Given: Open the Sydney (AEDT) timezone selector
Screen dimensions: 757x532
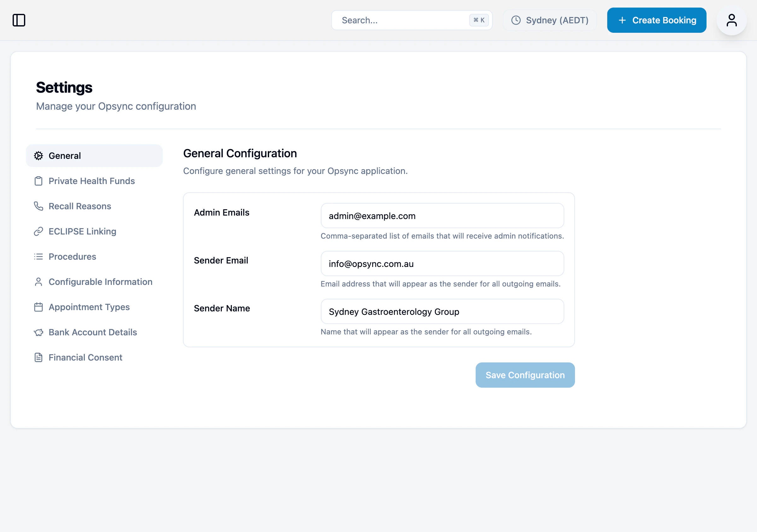Looking at the screenshot, I should (550, 20).
